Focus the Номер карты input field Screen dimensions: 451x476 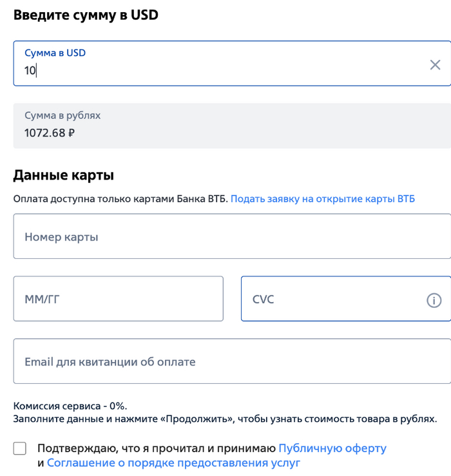pyautogui.click(x=232, y=237)
